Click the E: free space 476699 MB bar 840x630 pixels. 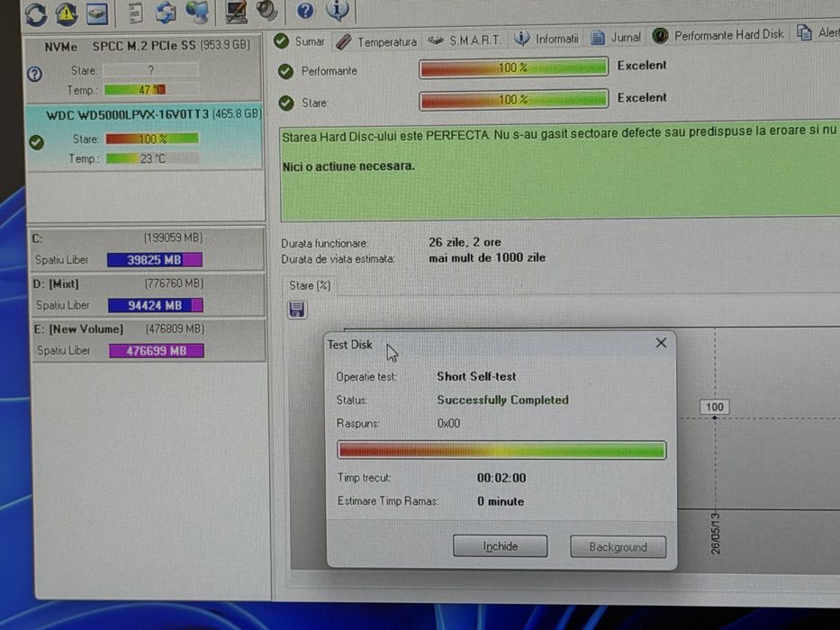point(157,351)
